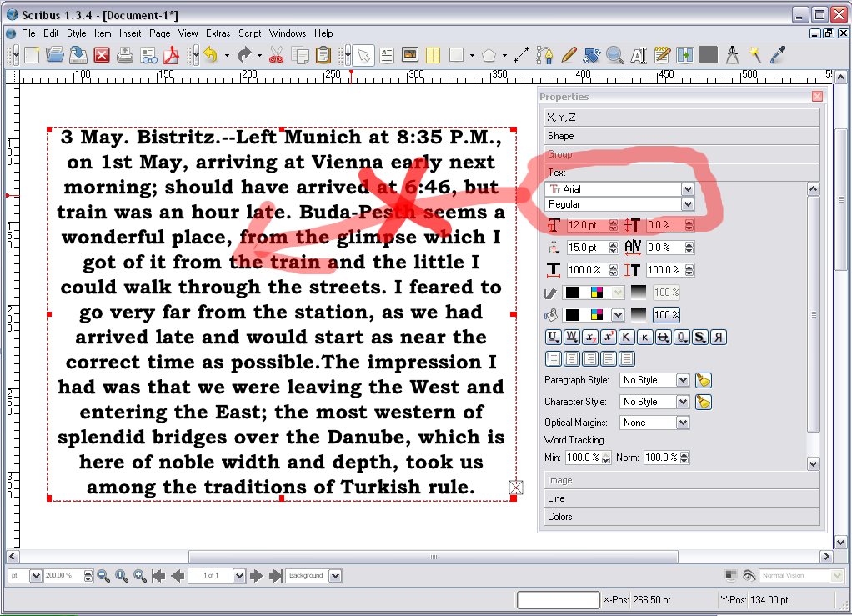Select the Zoom magnifier tool
852x616 pixels.
click(615, 56)
